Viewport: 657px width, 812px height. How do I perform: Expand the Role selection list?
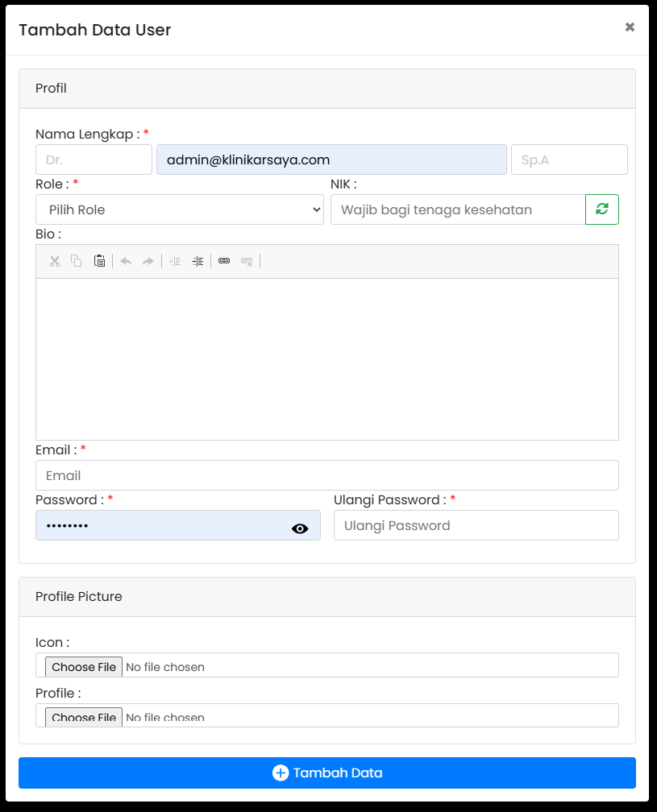coord(179,209)
